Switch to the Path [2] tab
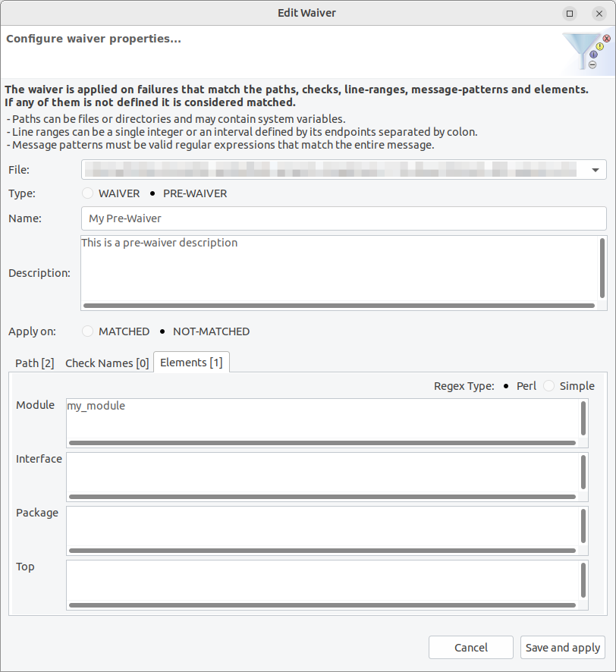The image size is (616, 672). click(34, 363)
